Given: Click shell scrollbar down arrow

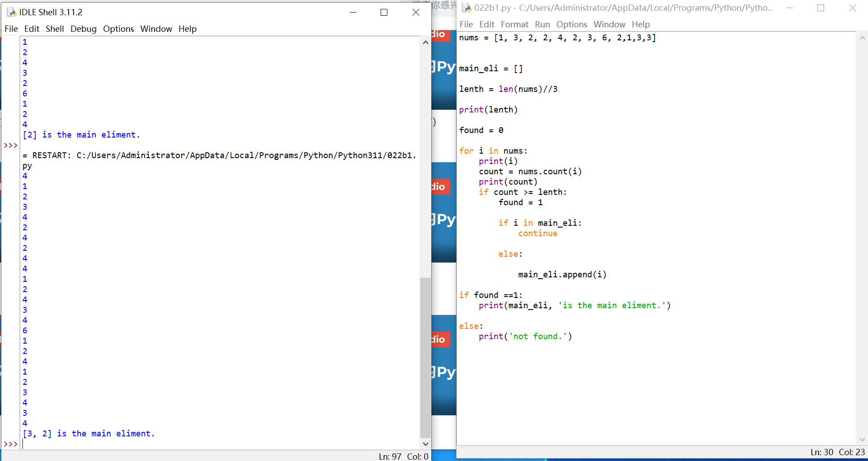Looking at the screenshot, I should [x=425, y=444].
